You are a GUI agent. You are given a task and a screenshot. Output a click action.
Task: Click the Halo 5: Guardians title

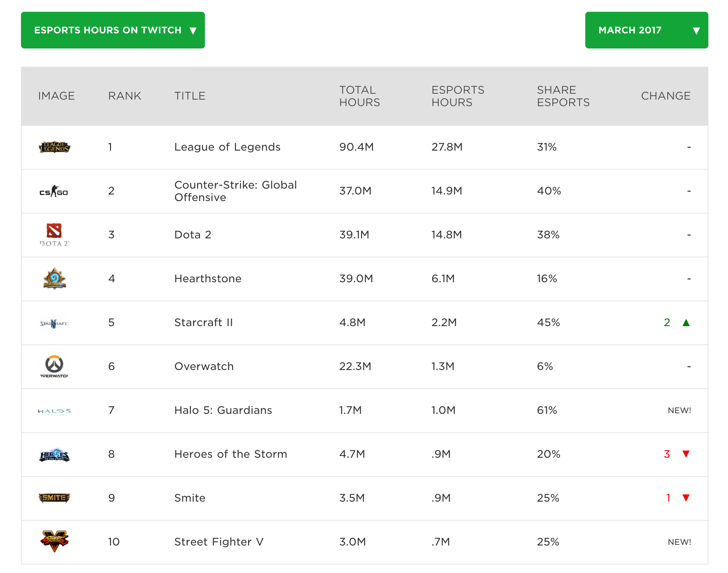(223, 410)
